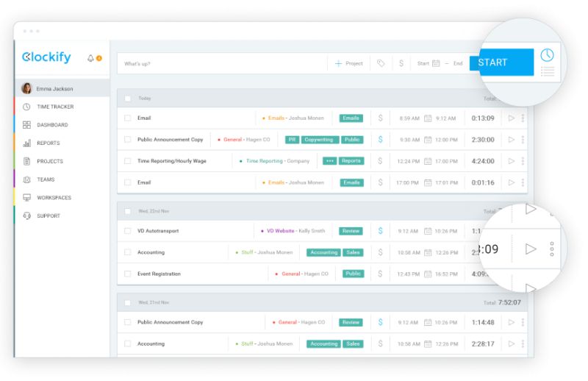Viewport: 588px width, 381px height.
Task: Click the Clockify logo
Action: coord(46,57)
